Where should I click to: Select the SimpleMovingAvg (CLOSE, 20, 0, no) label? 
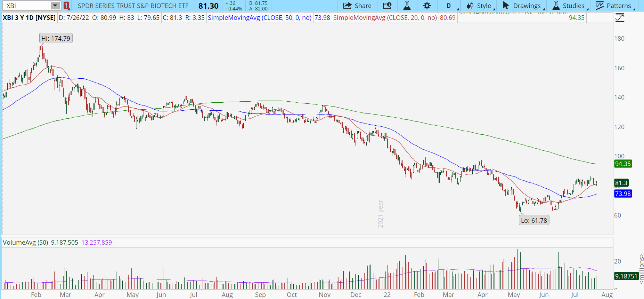385,18
